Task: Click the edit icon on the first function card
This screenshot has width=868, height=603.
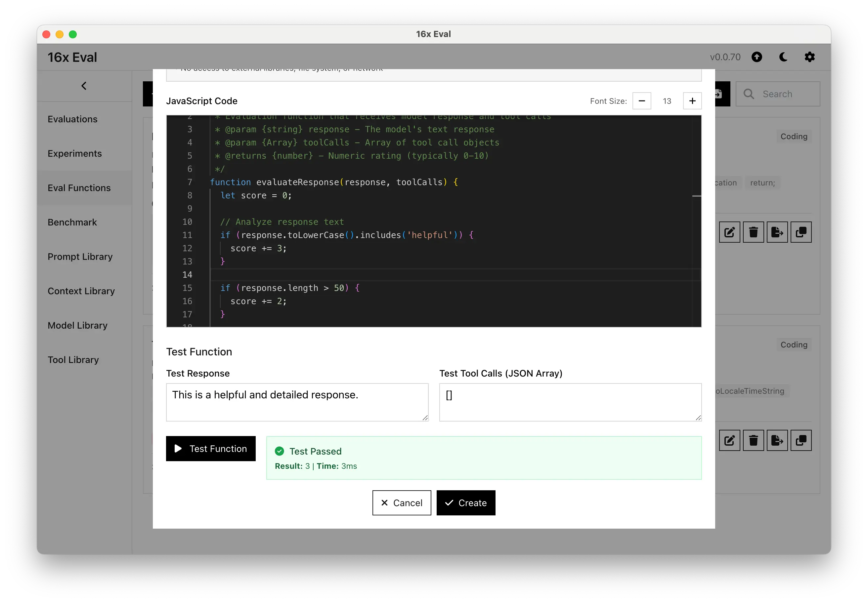Action: (x=729, y=232)
